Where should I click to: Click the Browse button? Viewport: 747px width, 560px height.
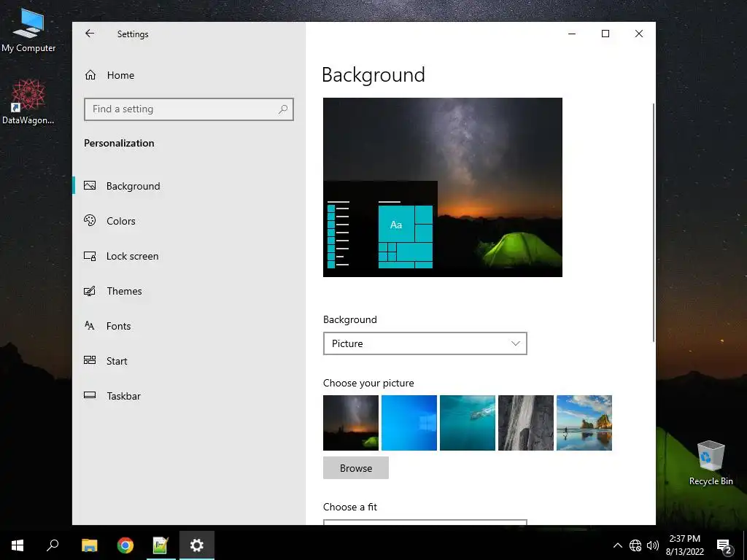[356, 468]
